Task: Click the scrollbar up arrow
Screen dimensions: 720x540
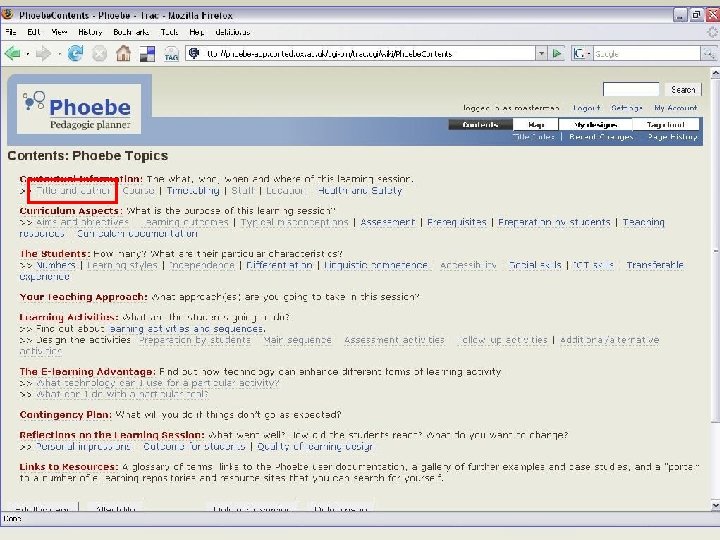Action: (x=715, y=73)
